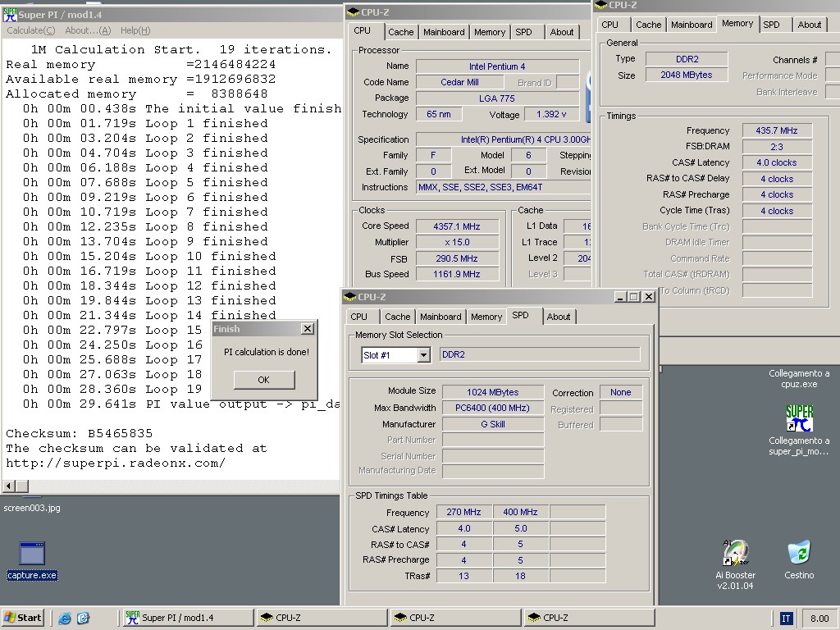Select Mainboard tab in the SPD CPU-Z window

tap(441, 317)
